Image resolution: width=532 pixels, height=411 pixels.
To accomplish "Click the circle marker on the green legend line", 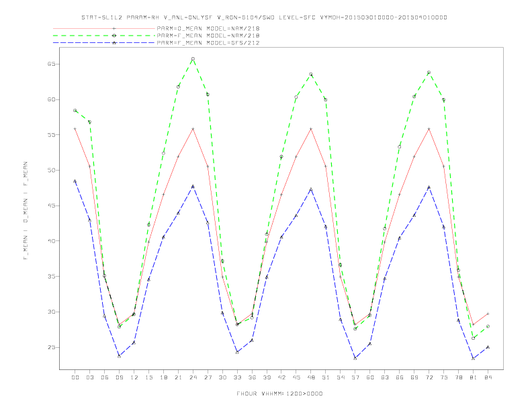I will point(114,36).
